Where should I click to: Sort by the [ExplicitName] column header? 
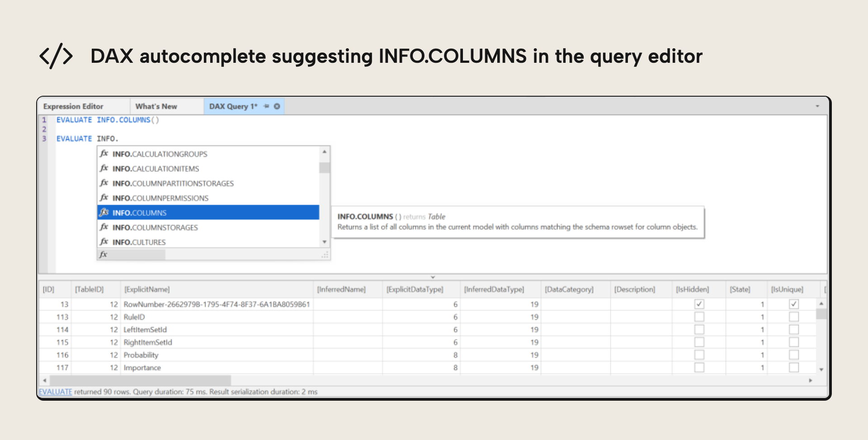pyautogui.click(x=217, y=289)
